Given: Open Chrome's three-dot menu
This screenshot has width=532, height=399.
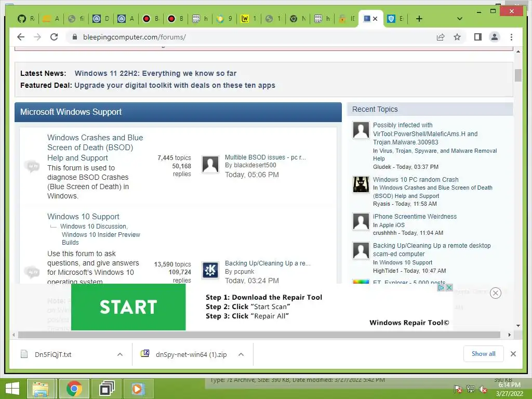Looking at the screenshot, I should coord(511,37).
